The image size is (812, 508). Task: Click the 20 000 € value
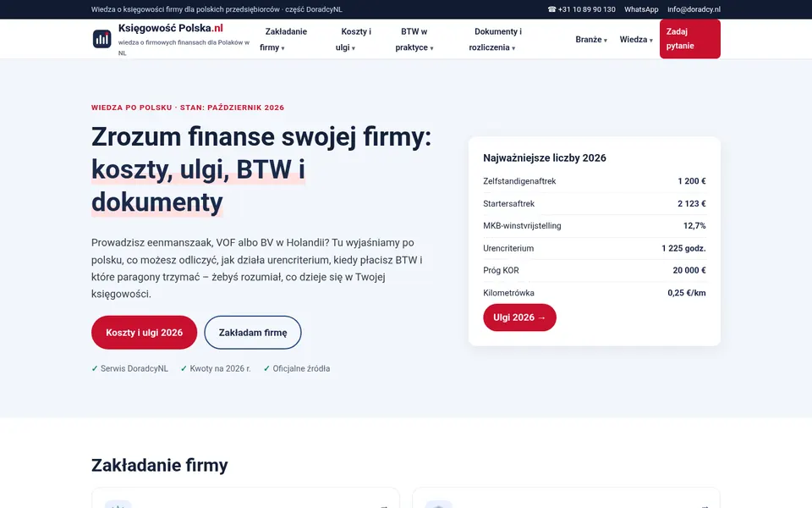pos(689,270)
